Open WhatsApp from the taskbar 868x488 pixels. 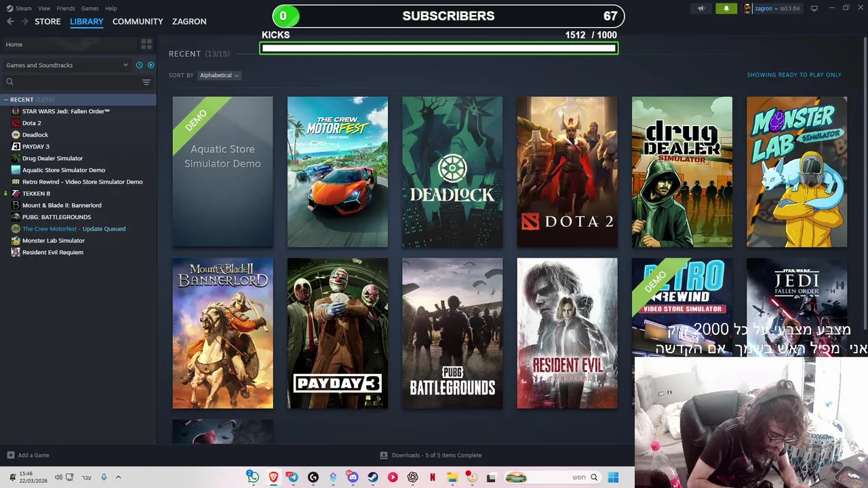253,477
